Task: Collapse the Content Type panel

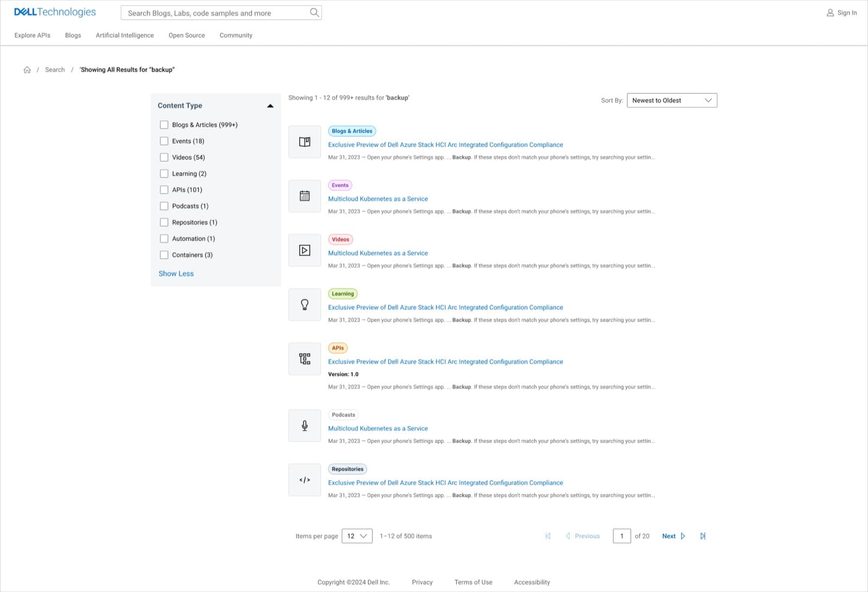Action: pos(270,106)
